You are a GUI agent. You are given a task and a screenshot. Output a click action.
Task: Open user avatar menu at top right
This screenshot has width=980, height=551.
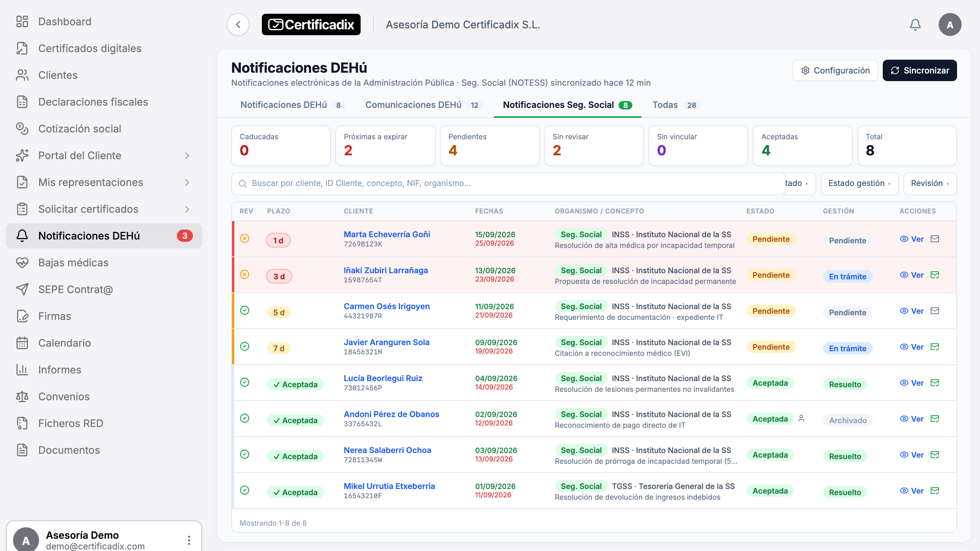[x=950, y=24]
